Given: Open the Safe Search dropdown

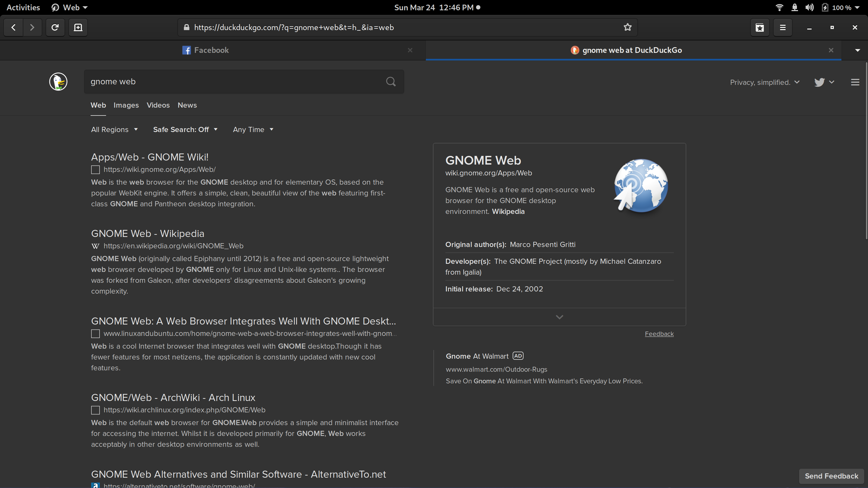Looking at the screenshot, I should point(185,130).
